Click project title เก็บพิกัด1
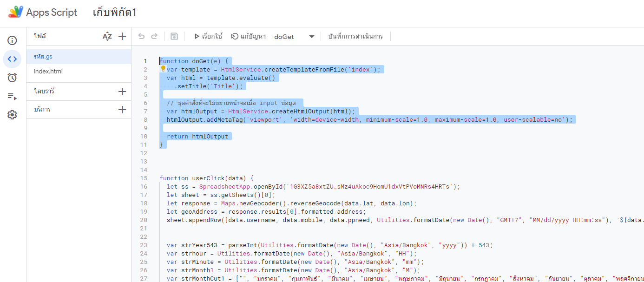644x282 pixels. tap(115, 13)
